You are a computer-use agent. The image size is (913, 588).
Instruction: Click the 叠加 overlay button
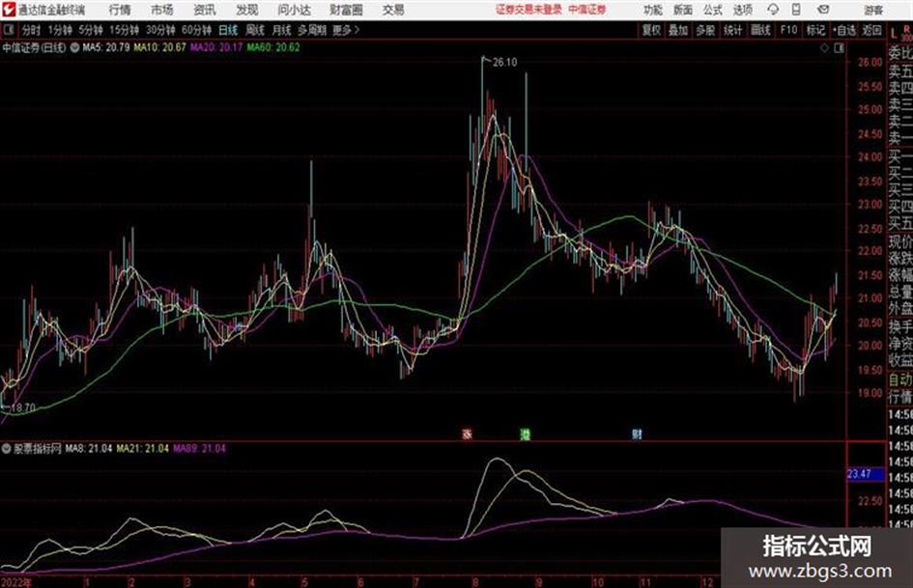click(x=678, y=30)
